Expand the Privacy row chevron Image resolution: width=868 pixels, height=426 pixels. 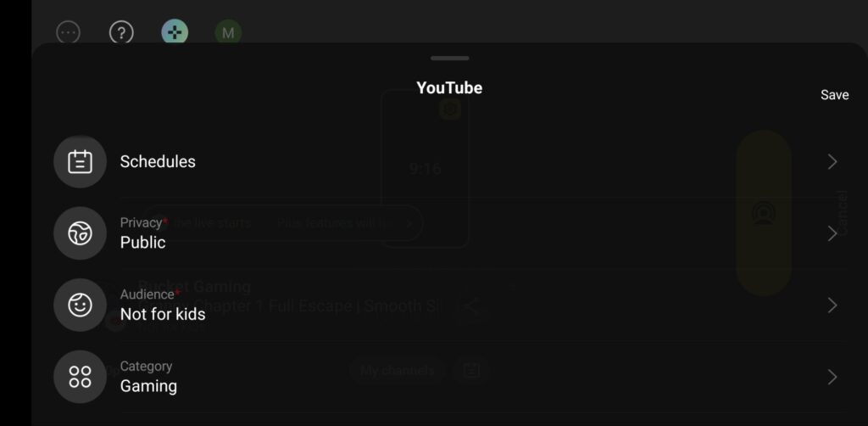tap(832, 233)
